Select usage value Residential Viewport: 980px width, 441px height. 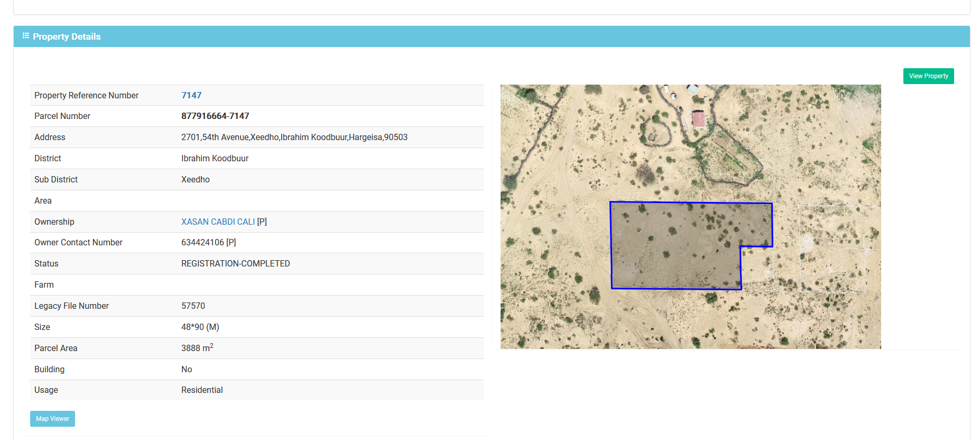click(x=202, y=390)
